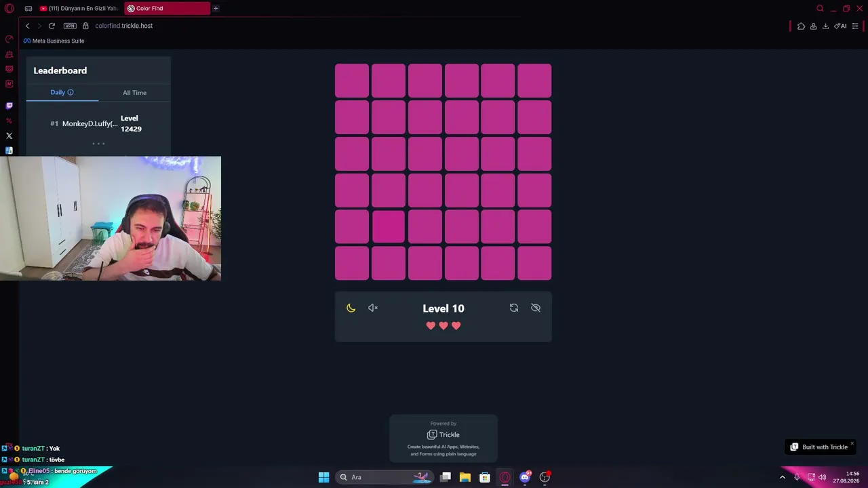
Task: Open the X panel in the Opera sidebar
Action: tap(9, 136)
